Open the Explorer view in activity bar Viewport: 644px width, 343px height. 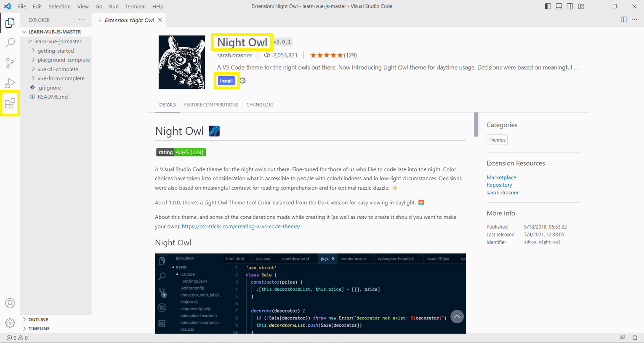click(x=10, y=22)
